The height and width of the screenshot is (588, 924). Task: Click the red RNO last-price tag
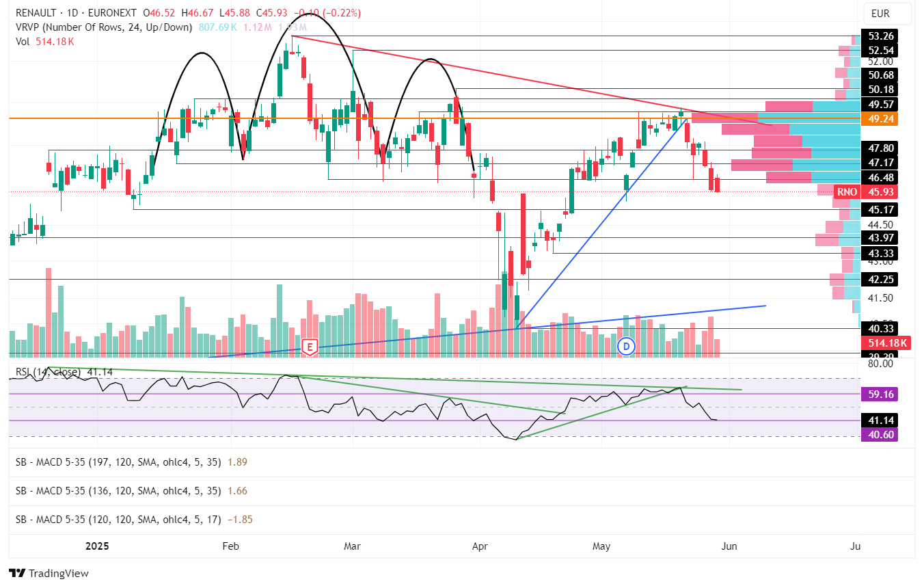point(848,192)
